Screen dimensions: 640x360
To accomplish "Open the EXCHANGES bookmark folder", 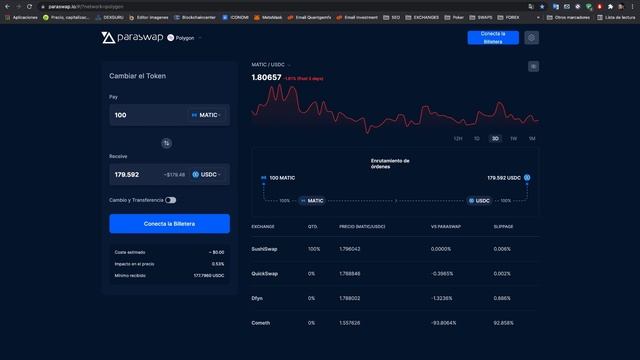I will click(x=422, y=18).
